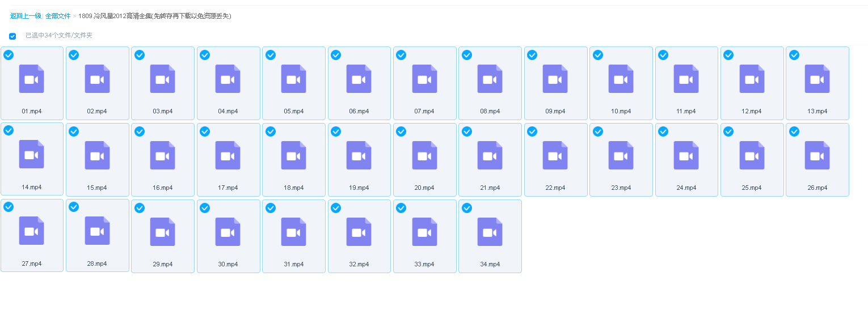Click the 11.mp4 file name text
Screen dimensions: 868x323
[x=686, y=111]
